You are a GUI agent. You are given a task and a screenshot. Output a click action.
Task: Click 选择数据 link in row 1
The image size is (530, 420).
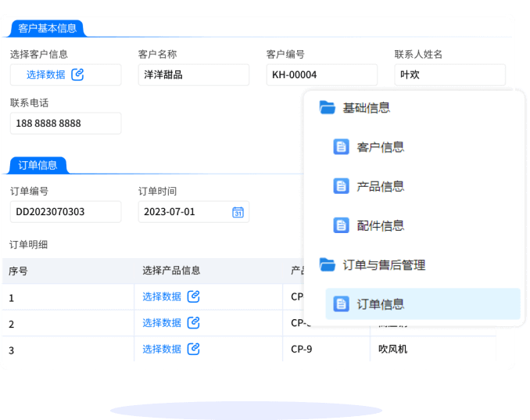coord(162,296)
